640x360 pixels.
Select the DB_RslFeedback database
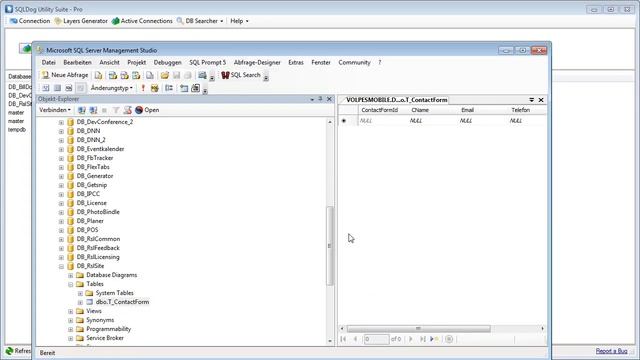(98, 248)
